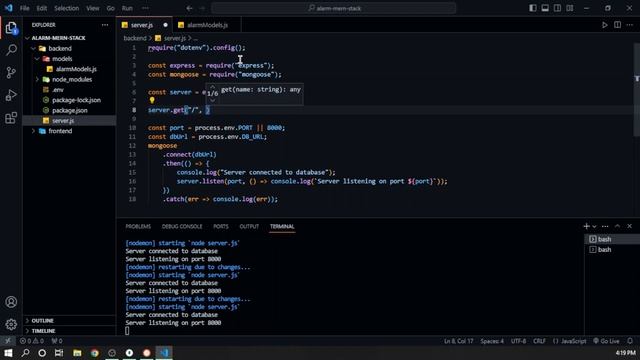Run the code with the play icon
The width and height of the screenshot is (640, 360).
604,25
